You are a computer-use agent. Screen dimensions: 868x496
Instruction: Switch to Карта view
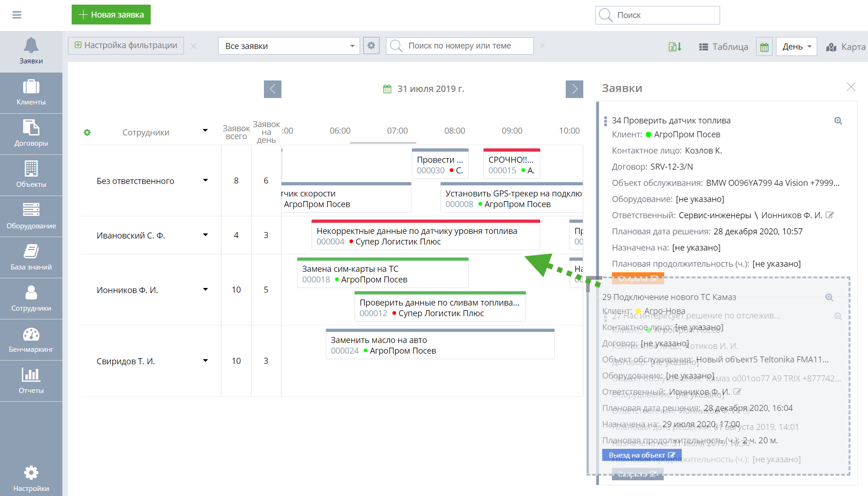(x=846, y=47)
